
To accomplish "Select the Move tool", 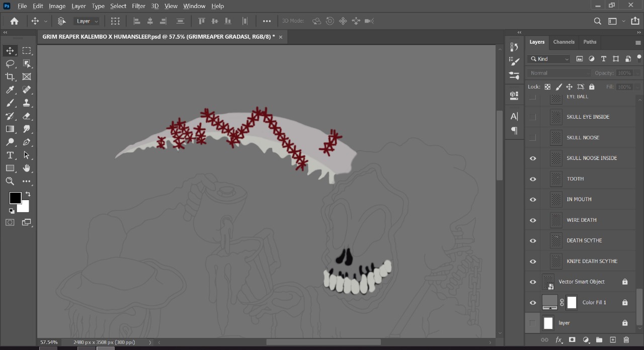I will pyautogui.click(x=10, y=51).
